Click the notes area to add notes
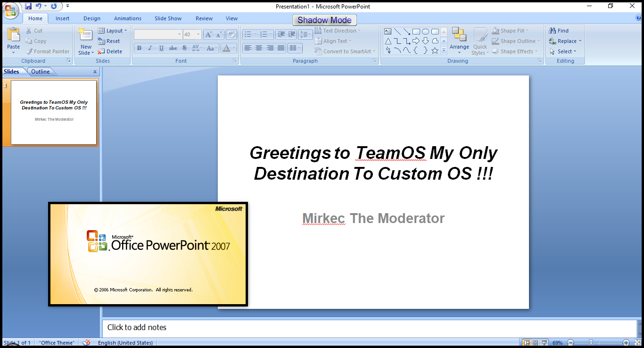The width and height of the screenshot is (644, 348). coord(369,328)
